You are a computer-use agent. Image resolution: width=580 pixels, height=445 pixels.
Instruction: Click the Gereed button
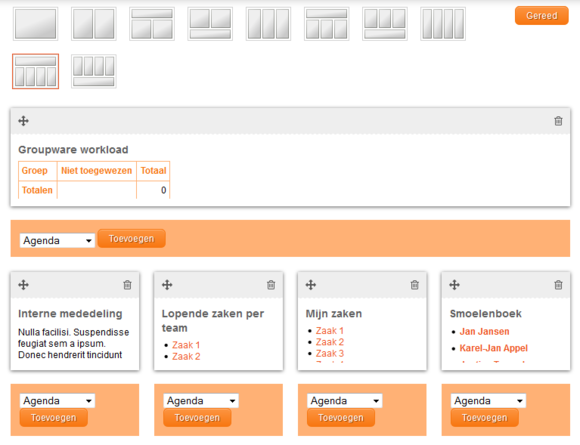pos(542,16)
